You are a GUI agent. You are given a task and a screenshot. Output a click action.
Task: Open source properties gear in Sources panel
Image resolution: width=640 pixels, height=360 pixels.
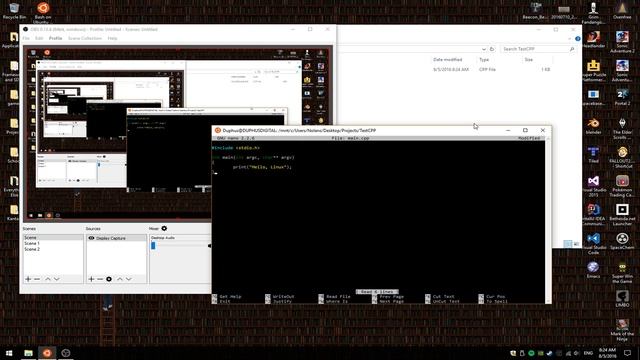click(x=109, y=279)
